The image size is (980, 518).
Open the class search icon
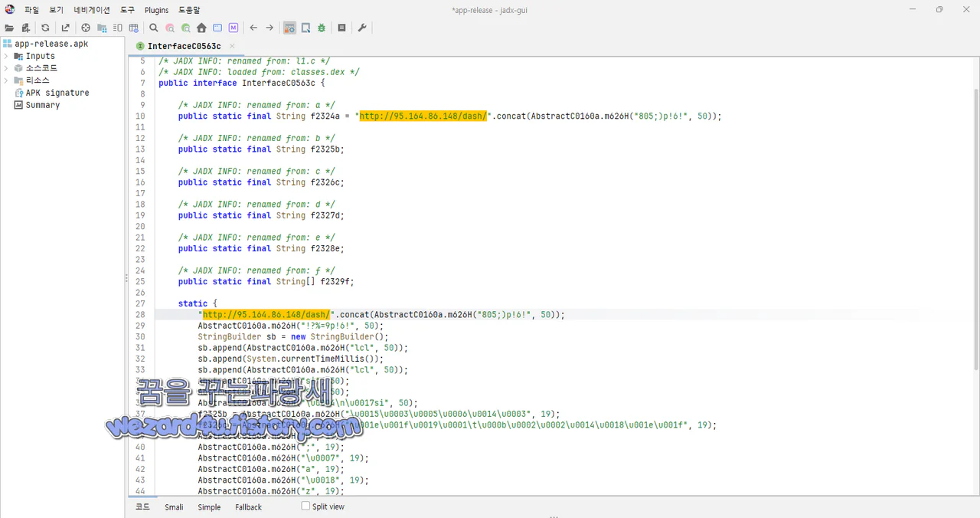click(x=170, y=28)
